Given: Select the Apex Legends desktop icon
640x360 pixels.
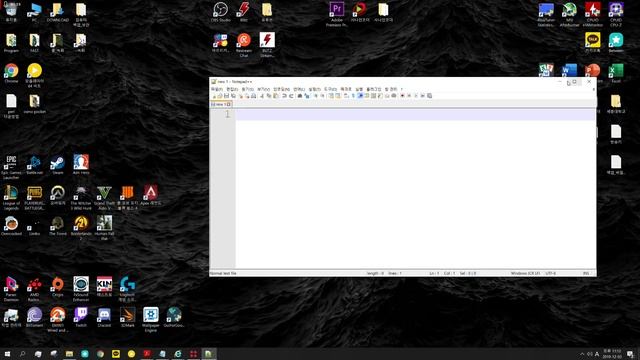Looking at the screenshot, I should click(x=151, y=195).
